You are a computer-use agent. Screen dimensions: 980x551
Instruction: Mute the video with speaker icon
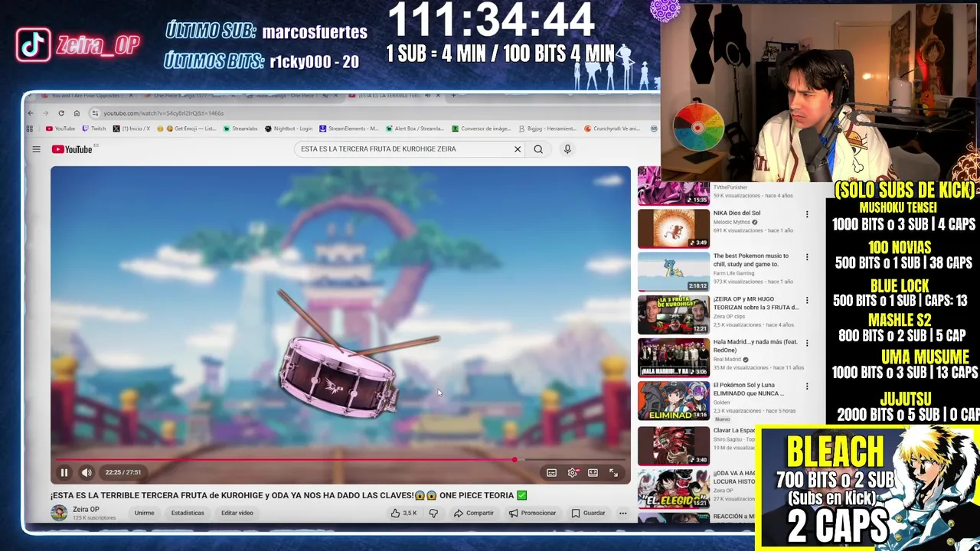pyautogui.click(x=87, y=473)
